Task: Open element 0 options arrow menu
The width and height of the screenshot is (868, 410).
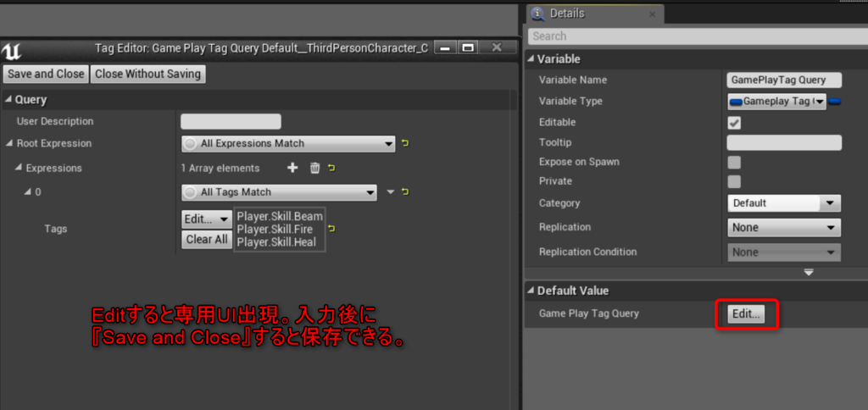Action: 391,192
